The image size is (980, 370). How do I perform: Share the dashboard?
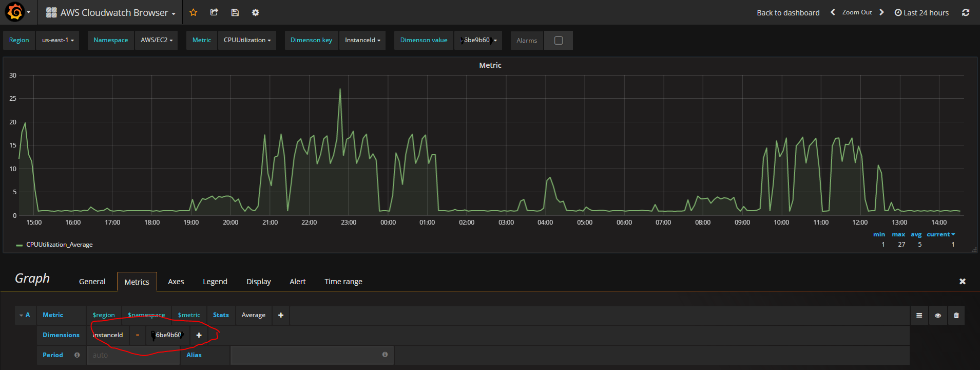(x=214, y=12)
